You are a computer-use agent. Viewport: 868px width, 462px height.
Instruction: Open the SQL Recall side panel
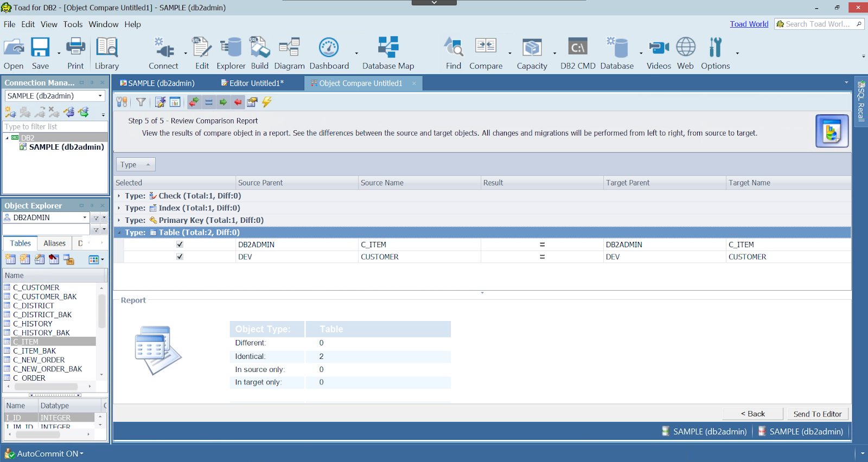point(861,101)
